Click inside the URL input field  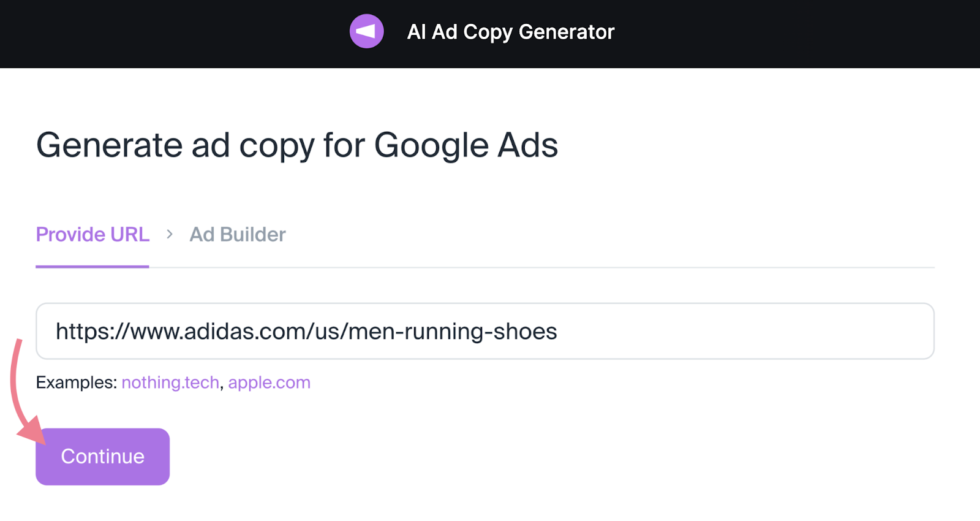coord(484,331)
